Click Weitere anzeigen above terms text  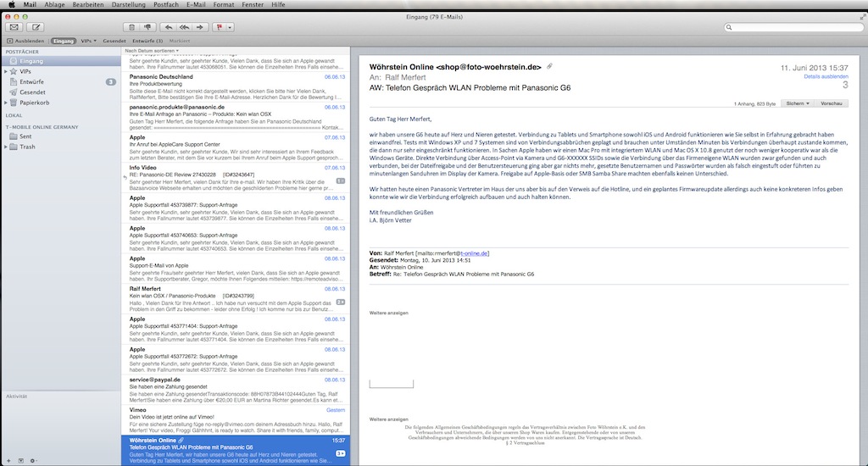(388, 419)
